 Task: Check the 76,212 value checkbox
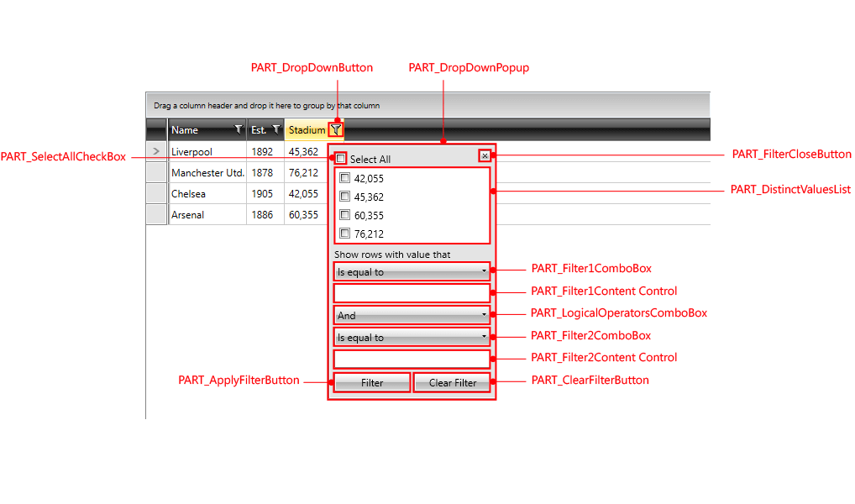(344, 234)
